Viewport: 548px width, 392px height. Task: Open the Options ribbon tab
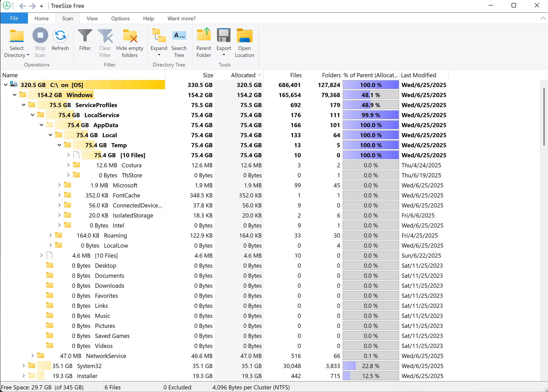click(120, 19)
